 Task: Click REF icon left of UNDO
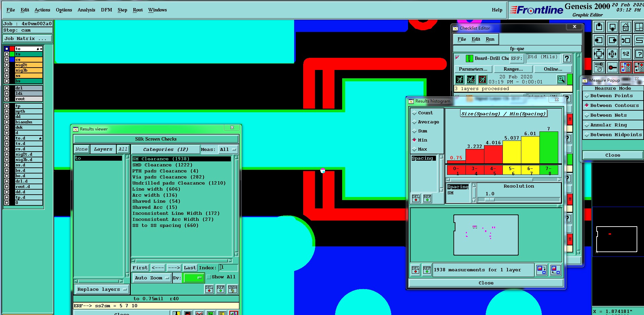coord(220,289)
